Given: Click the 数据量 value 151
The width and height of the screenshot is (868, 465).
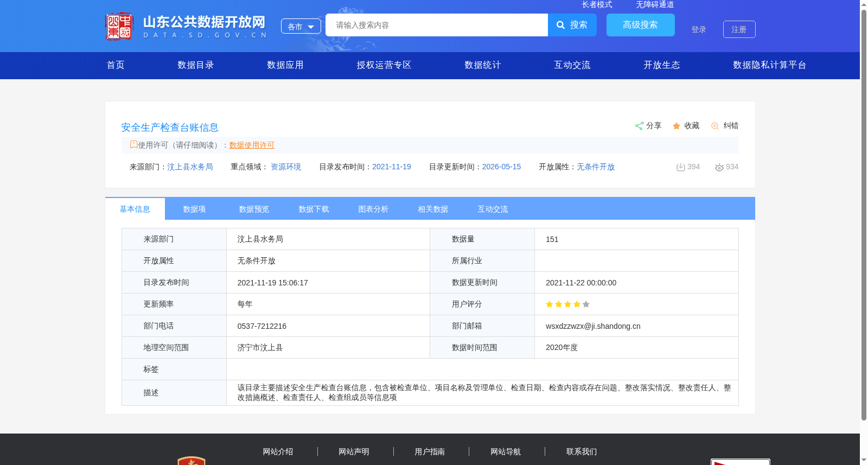Looking at the screenshot, I should coord(552,239).
